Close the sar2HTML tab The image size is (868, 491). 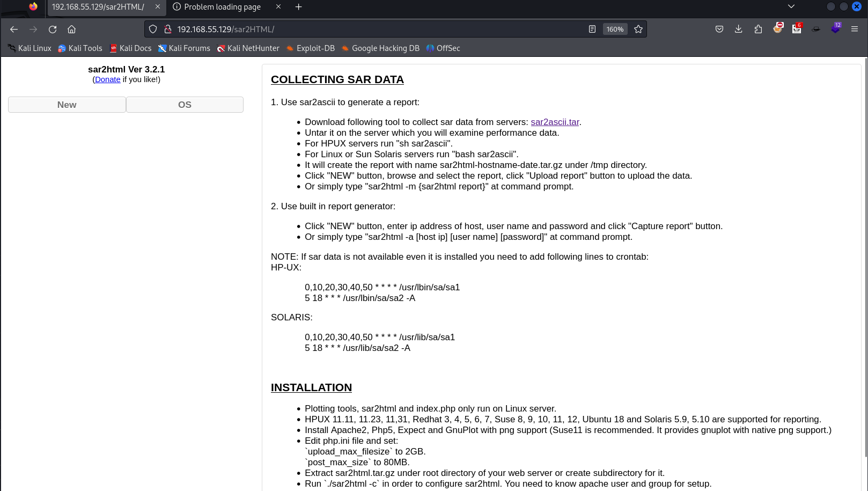pos(158,7)
